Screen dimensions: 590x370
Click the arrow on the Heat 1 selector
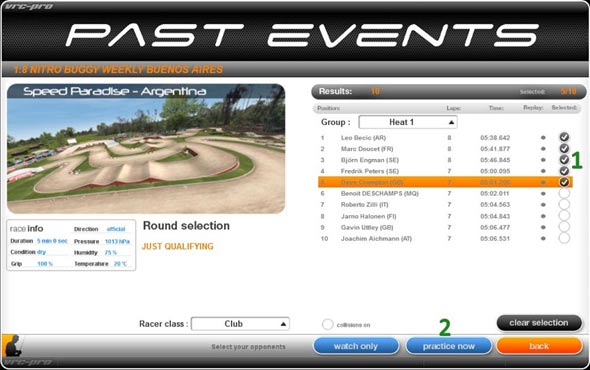tap(451, 122)
